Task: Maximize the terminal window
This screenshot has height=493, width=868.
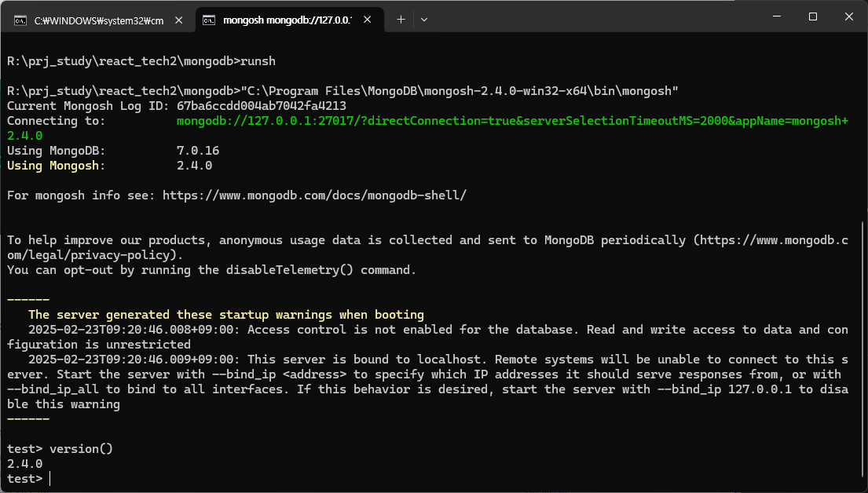Action: click(x=813, y=16)
